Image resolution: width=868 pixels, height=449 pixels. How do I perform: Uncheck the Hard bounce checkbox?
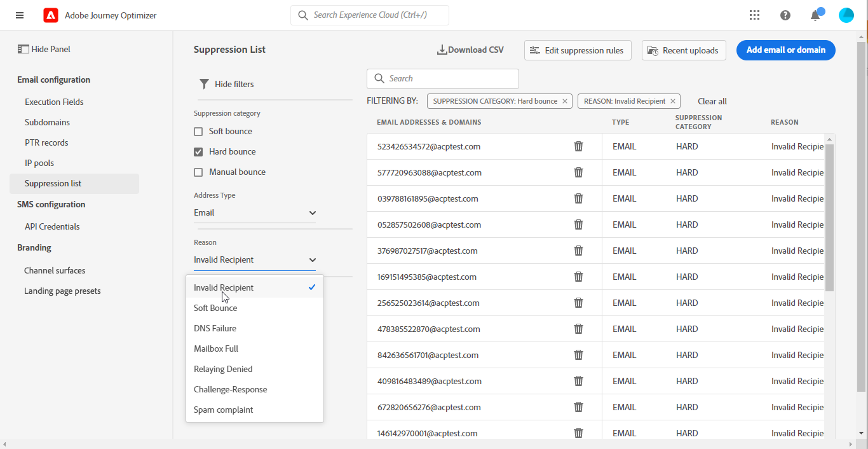coord(198,152)
